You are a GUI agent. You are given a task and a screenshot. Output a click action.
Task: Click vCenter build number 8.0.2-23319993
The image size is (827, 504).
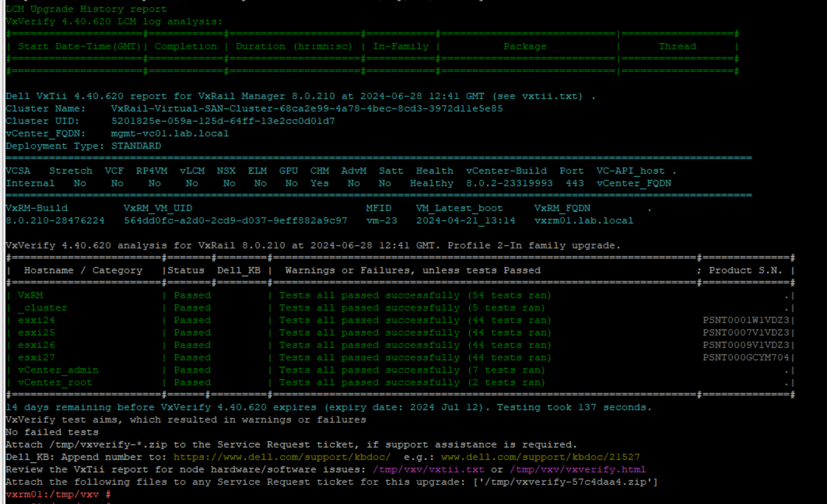(x=509, y=183)
